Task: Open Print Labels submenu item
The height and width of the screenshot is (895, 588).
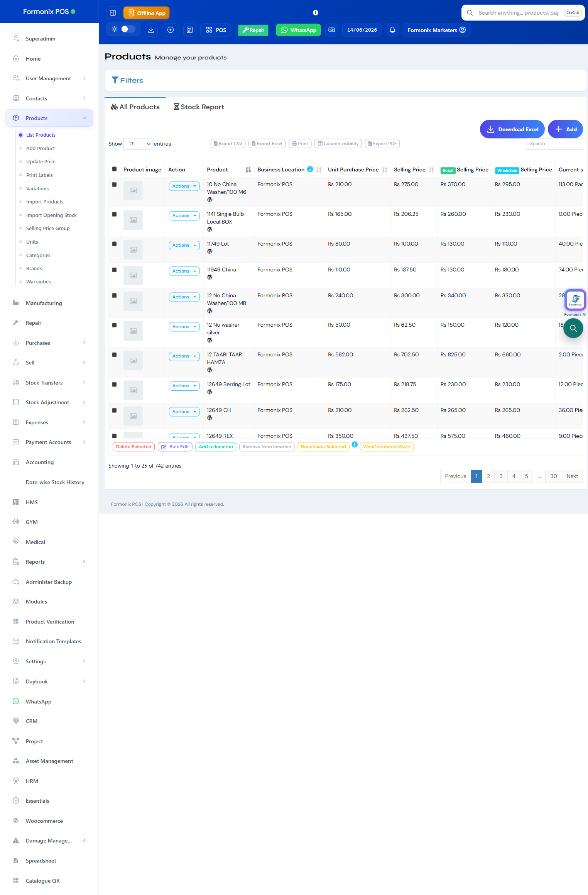Action: point(39,175)
